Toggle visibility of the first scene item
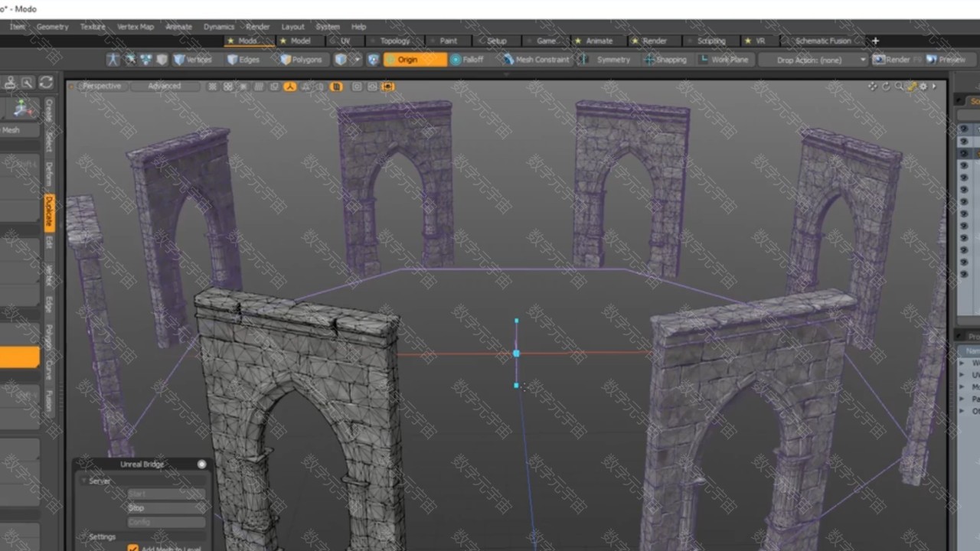 pos(964,129)
